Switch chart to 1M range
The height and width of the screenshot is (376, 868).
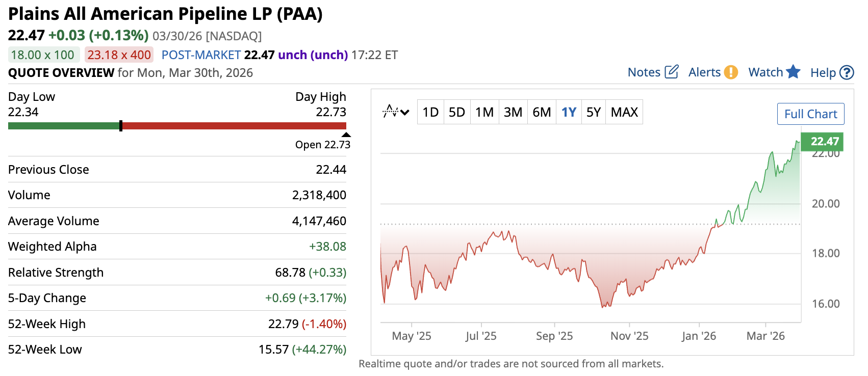pos(484,112)
